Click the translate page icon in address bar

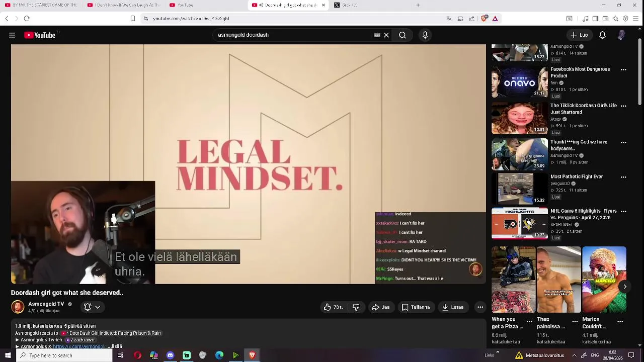449,19
